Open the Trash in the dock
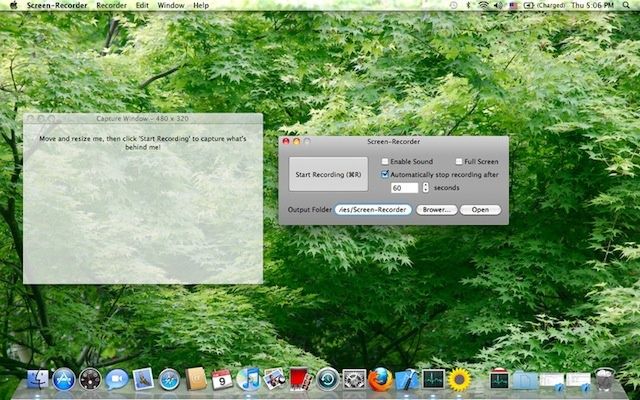The height and width of the screenshot is (400, 640). click(x=604, y=379)
